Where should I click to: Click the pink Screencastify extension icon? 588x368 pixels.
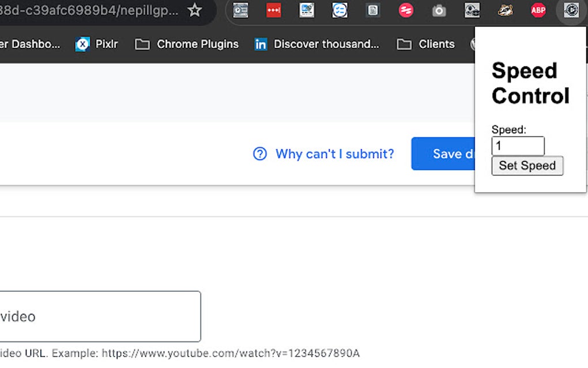tap(406, 10)
